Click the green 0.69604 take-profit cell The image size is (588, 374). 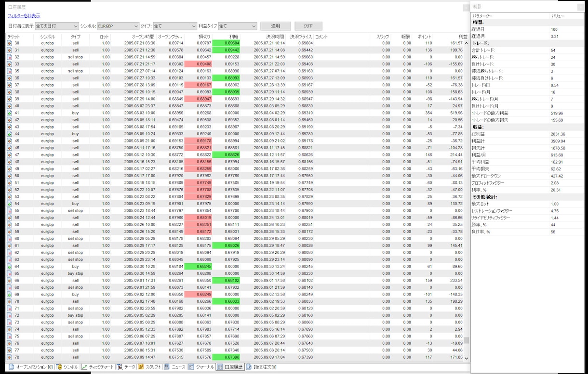point(226,43)
